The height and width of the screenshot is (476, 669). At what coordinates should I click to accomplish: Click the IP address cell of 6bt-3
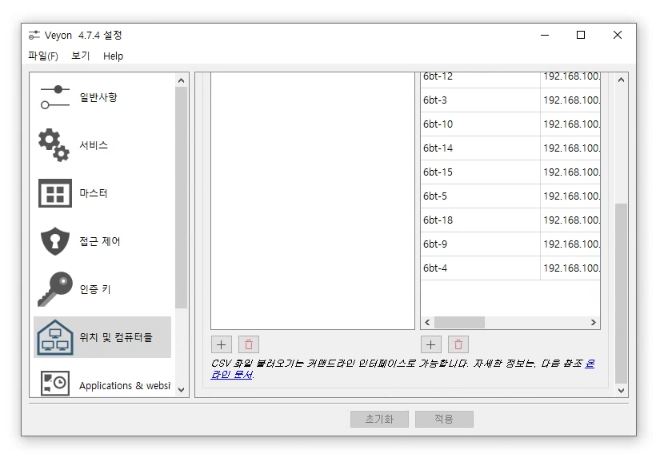click(x=570, y=100)
